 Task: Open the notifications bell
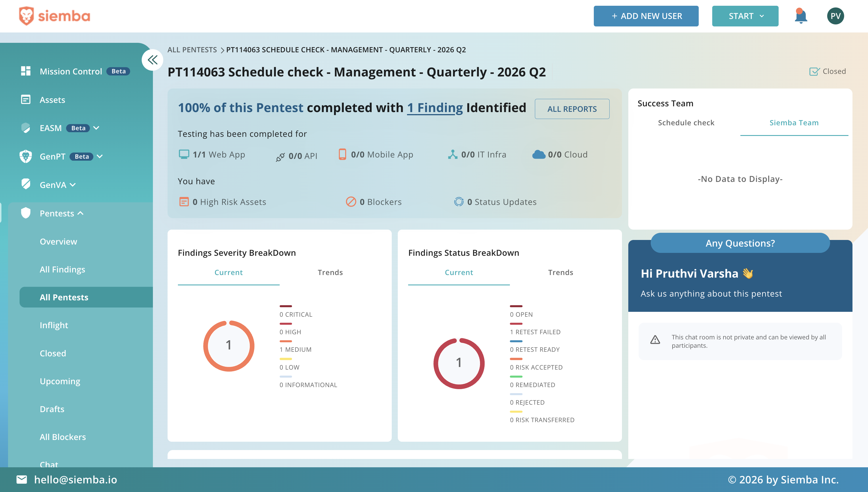801,16
